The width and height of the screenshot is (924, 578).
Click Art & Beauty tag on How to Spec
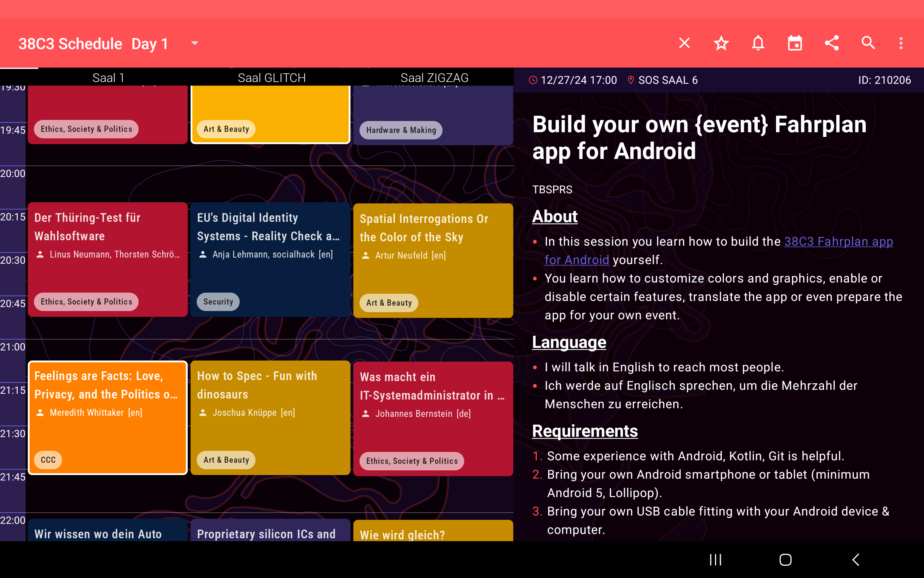pyautogui.click(x=226, y=460)
